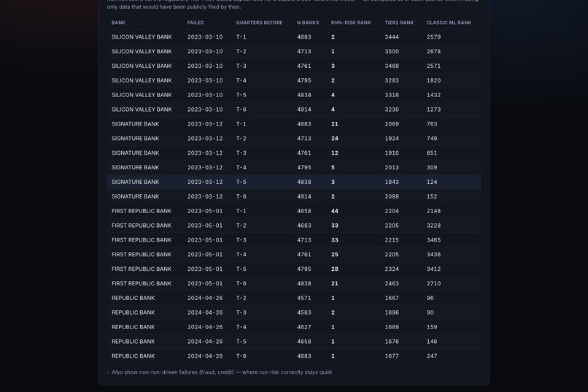Screen dimensions: 588x392
Task: Select Signature Bank name in T-1 row
Action: pyautogui.click(x=136, y=124)
